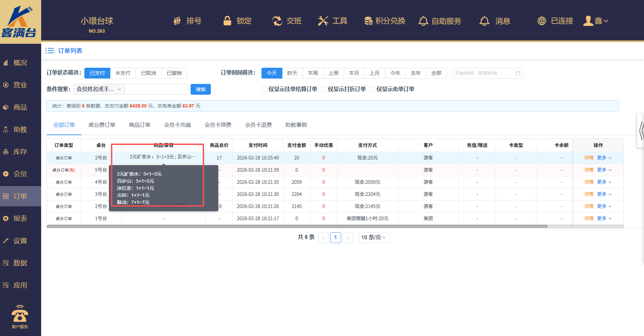Open 自助服务 bell icon
Viewport: 644px width, 336px height.
point(423,21)
